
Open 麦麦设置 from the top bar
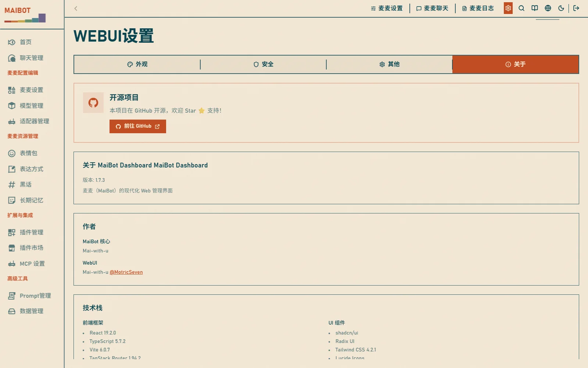tap(387, 8)
